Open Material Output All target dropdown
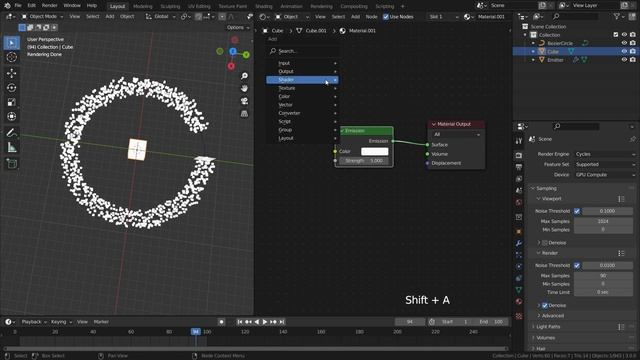 pos(456,134)
